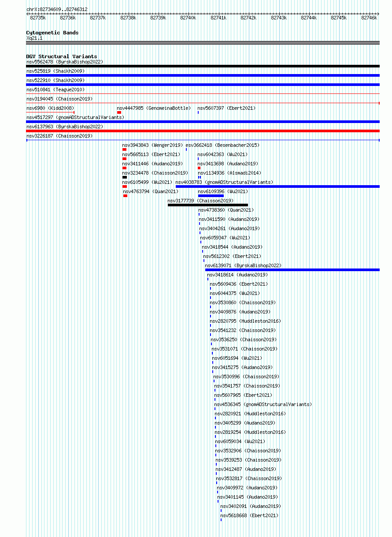This screenshot has width=392, height=537.
Task: Select nsv3177739 (Chaisson2019) label
Action: (201, 201)
